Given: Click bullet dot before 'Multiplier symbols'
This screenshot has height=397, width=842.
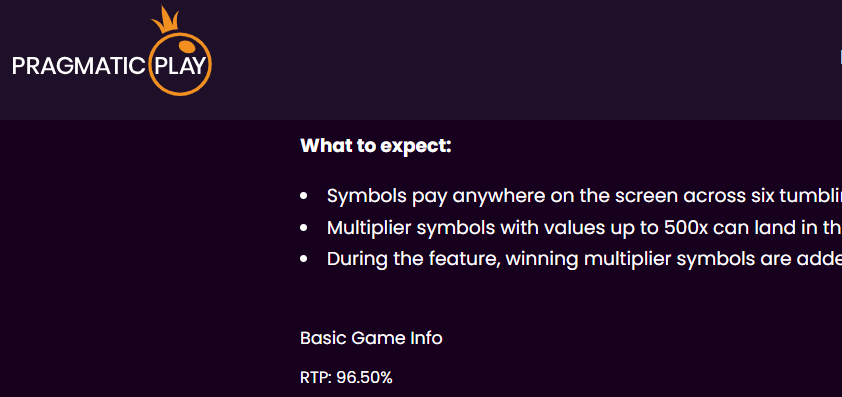Looking at the screenshot, I should pos(304,228).
